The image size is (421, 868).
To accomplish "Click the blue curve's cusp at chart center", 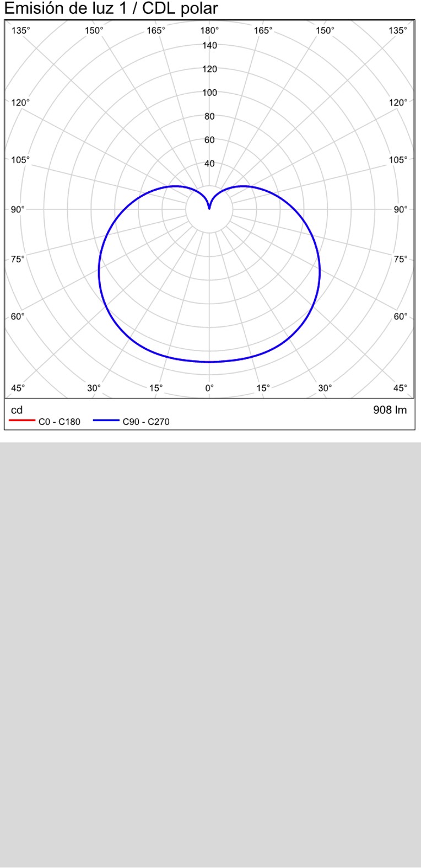I will [209, 208].
